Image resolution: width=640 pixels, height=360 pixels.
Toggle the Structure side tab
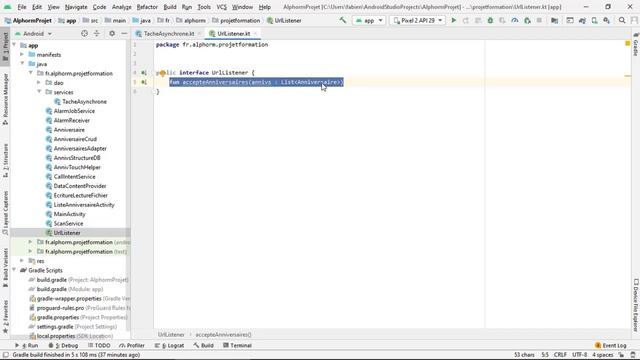(x=5, y=161)
